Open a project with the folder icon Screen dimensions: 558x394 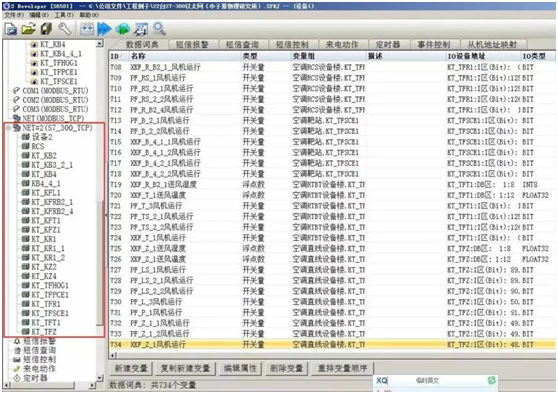pyautogui.click(x=28, y=29)
